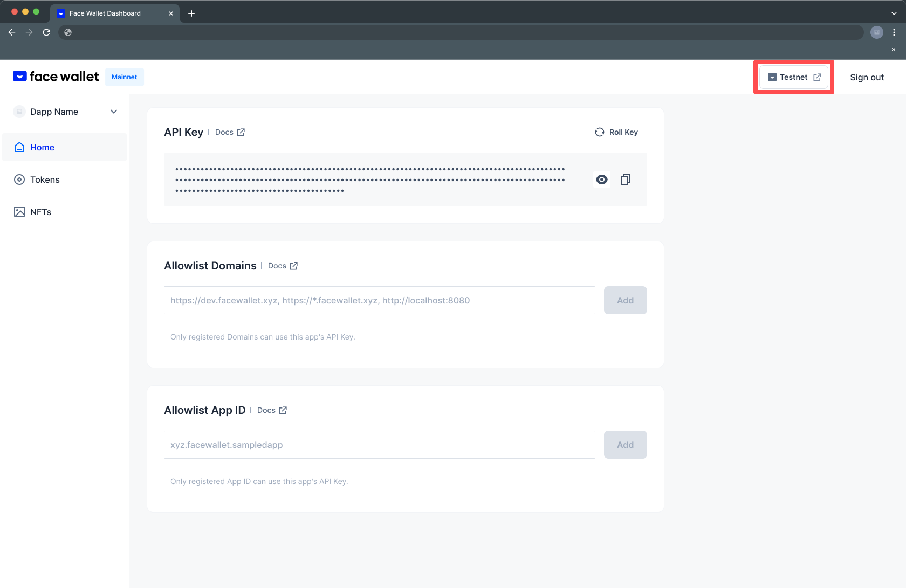Expand the Dapp Name dropdown
The width and height of the screenshot is (906, 588).
point(114,112)
